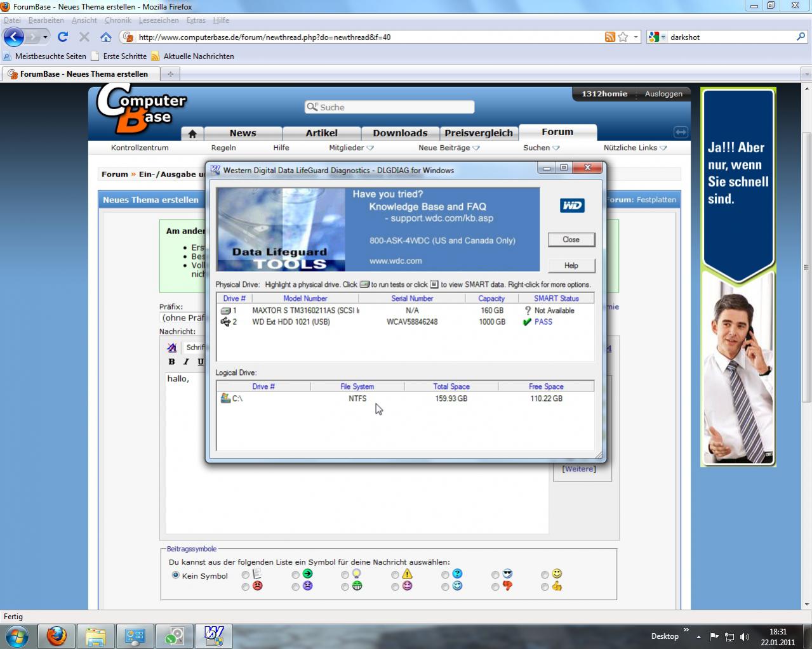Click the Close button in Data LifeGuard
Image resolution: width=812 pixels, height=649 pixels.
tap(571, 239)
